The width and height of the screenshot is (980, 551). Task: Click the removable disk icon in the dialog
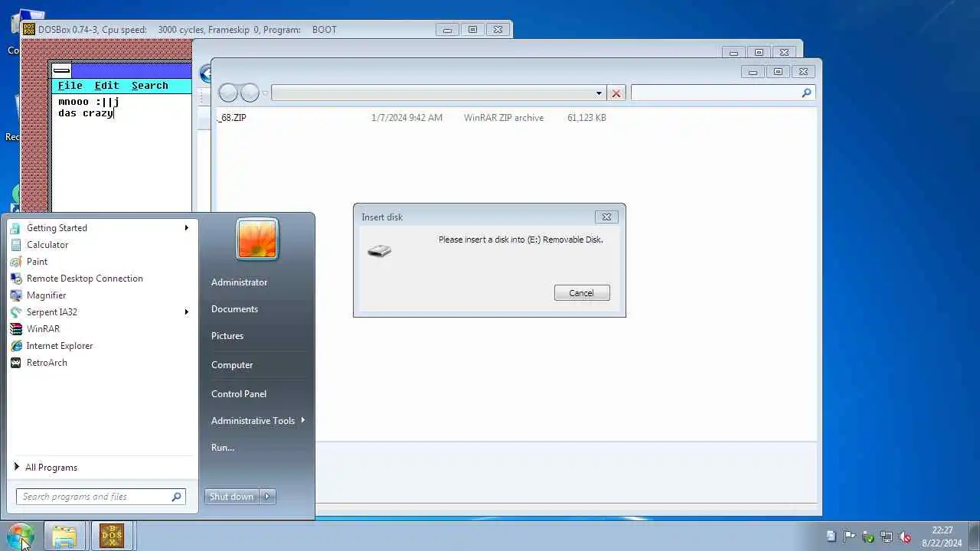pyautogui.click(x=379, y=250)
